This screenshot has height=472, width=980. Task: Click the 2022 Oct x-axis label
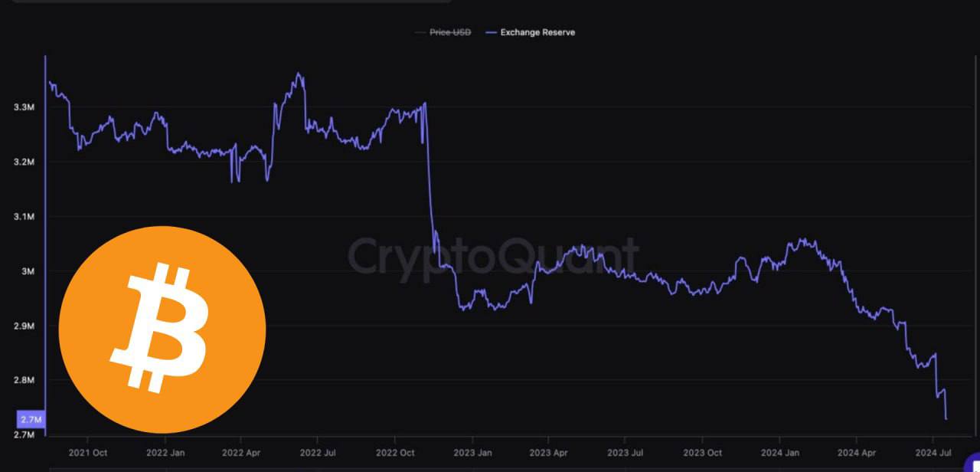[x=394, y=452]
